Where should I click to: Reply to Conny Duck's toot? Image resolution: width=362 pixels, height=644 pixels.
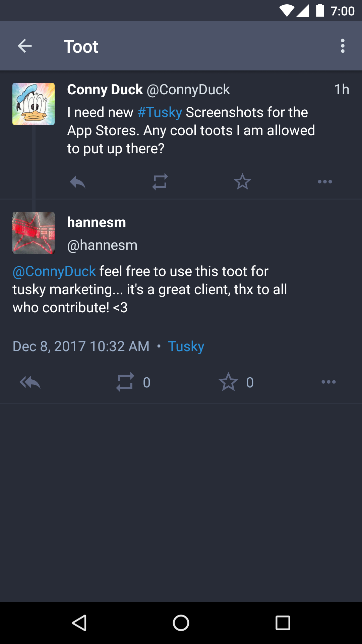77,181
